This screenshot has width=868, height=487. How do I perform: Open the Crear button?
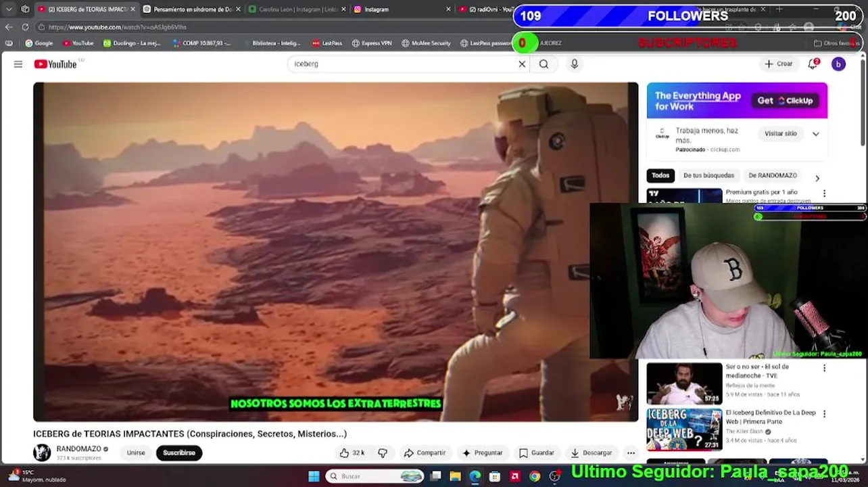(x=778, y=64)
